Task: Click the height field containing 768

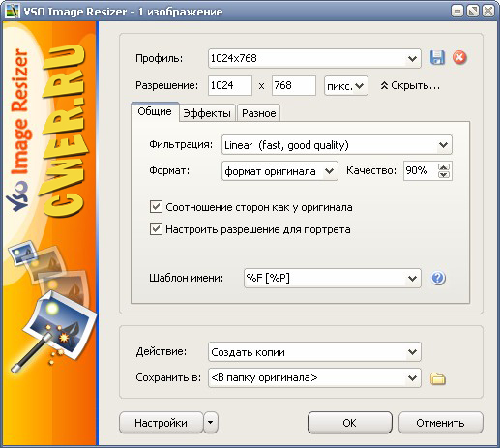Action: (x=294, y=85)
